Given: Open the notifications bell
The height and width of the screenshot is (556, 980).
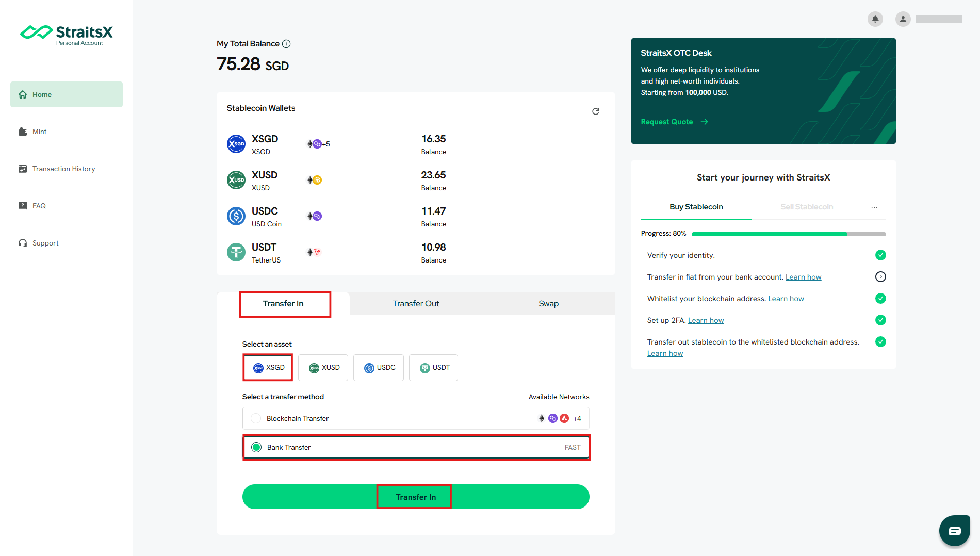Looking at the screenshot, I should 875,19.
